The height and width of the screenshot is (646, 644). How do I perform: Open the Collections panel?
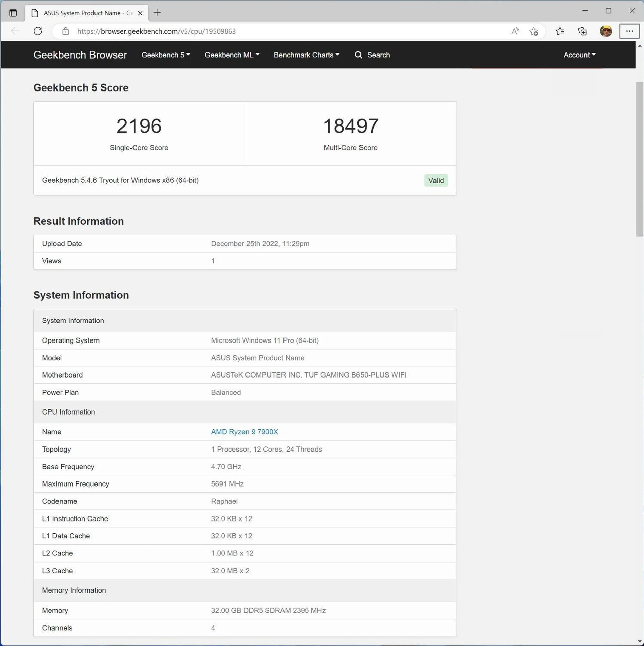tap(582, 31)
